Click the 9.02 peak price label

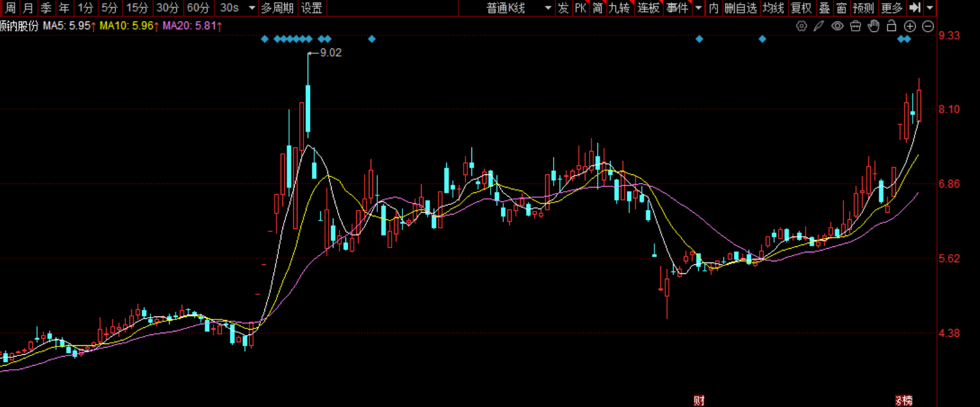(330, 53)
